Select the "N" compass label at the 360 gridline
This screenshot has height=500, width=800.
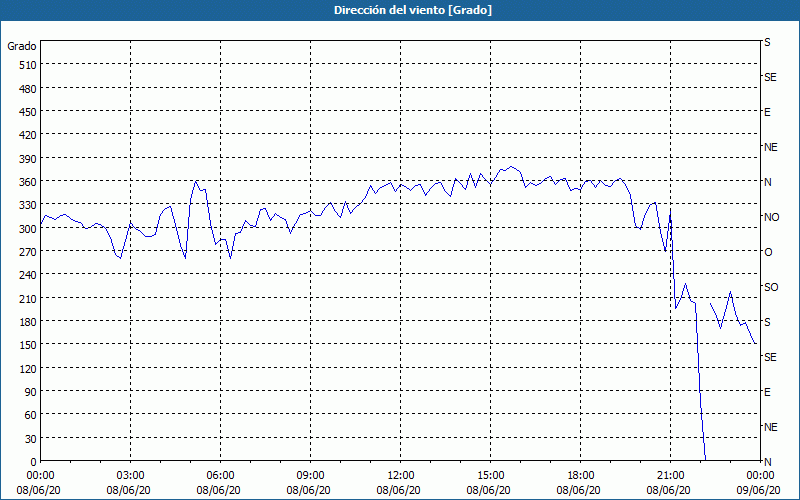tap(767, 182)
